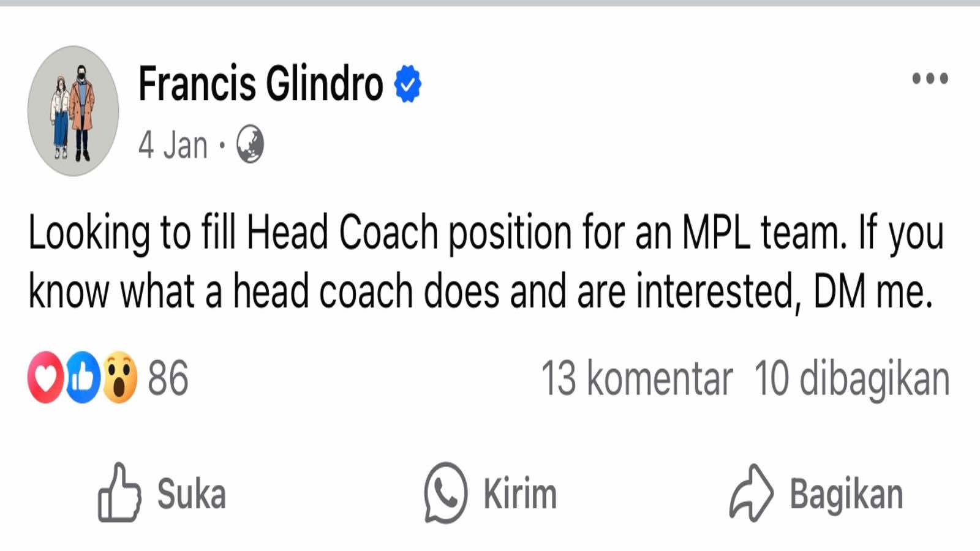The width and height of the screenshot is (980, 551).
Task: Click the yellow wow reaction emoji
Action: pos(119,378)
